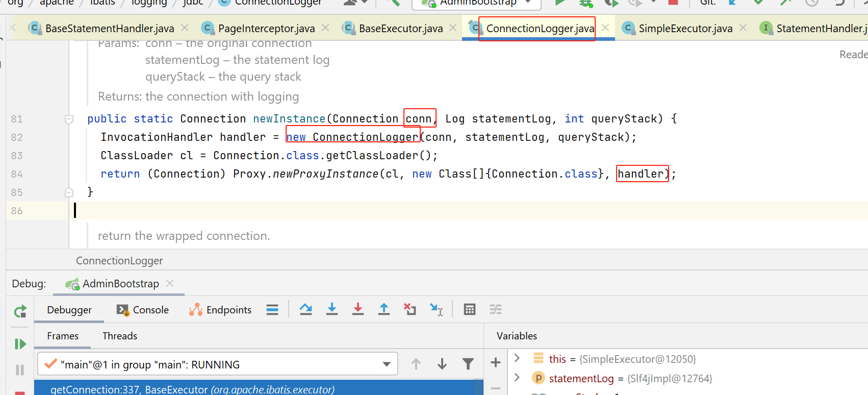Switch to the Console tab
The width and height of the screenshot is (868, 395).
pyautogui.click(x=143, y=310)
